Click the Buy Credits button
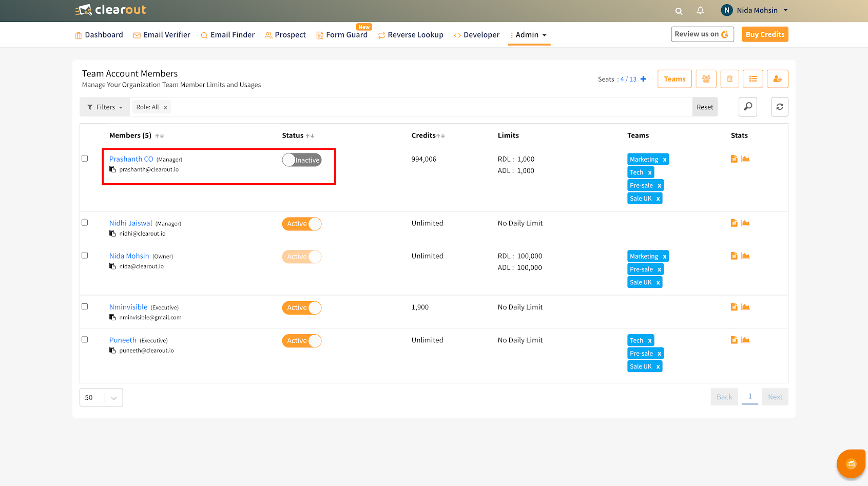Viewport: 868px width, 486px height. coord(765,34)
